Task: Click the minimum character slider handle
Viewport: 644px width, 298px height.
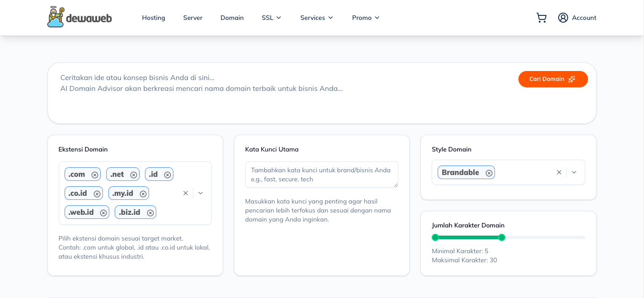Action: [x=435, y=237]
